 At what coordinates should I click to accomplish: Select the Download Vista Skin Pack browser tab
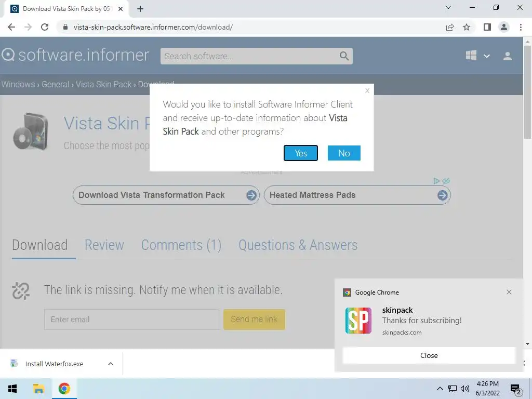[x=66, y=9]
